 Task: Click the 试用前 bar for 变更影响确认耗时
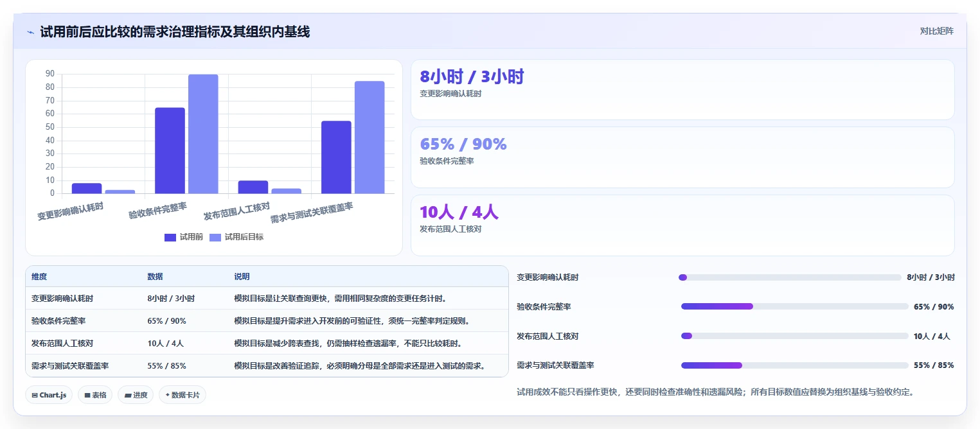pyautogui.click(x=87, y=188)
